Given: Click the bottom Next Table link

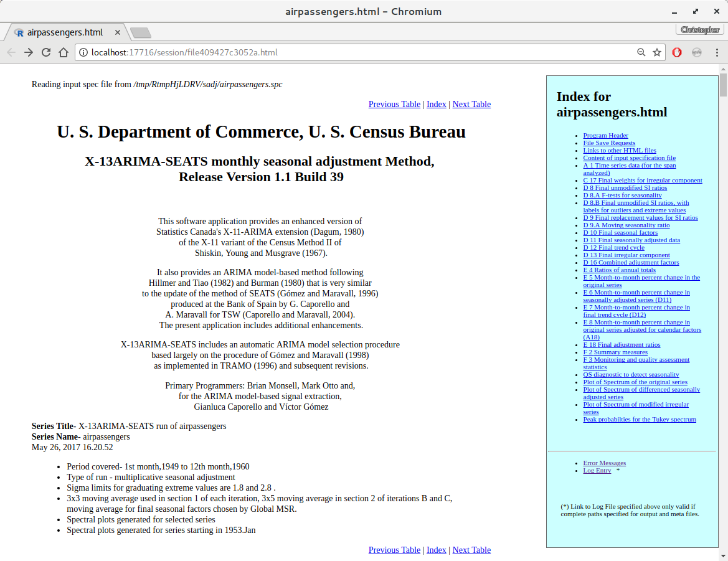Looking at the screenshot, I should [x=471, y=550].
